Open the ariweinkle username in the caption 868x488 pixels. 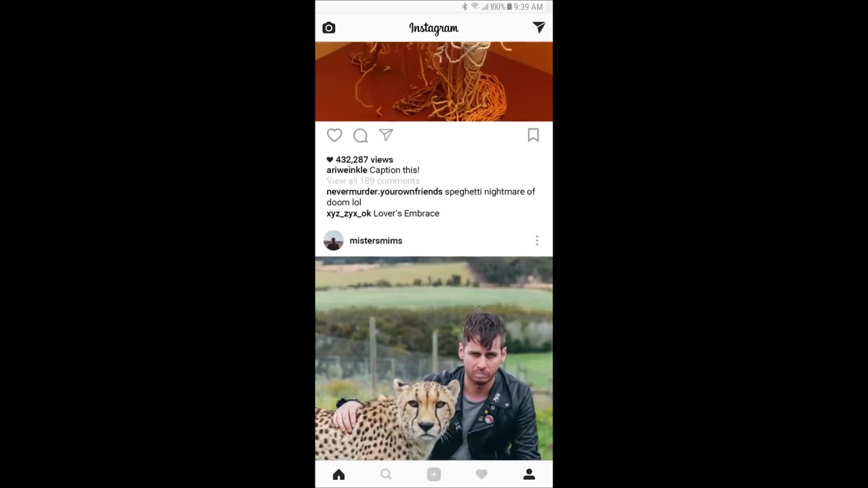347,170
